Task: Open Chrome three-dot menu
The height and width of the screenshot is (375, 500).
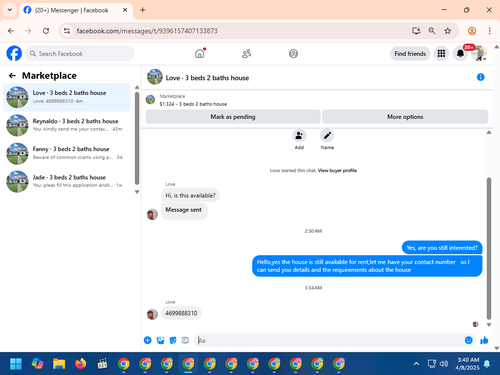Action: tap(489, 31)
